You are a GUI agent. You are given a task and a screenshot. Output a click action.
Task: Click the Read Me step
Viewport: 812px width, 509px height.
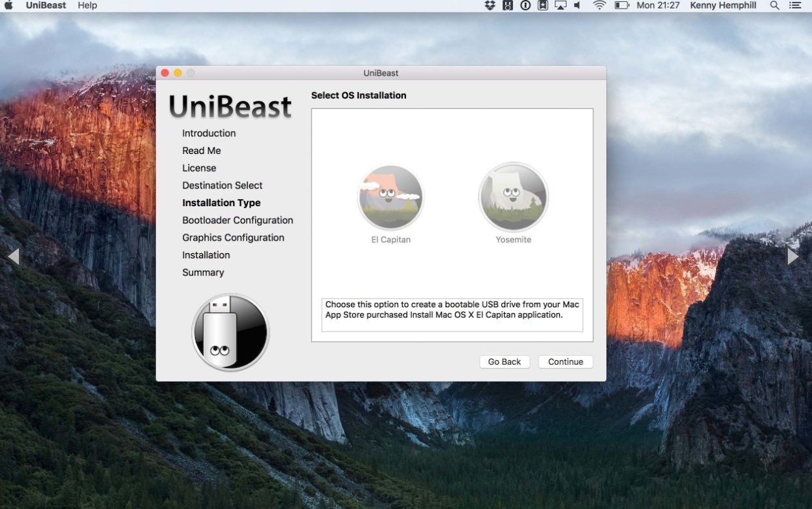click(x=202, y=151)
